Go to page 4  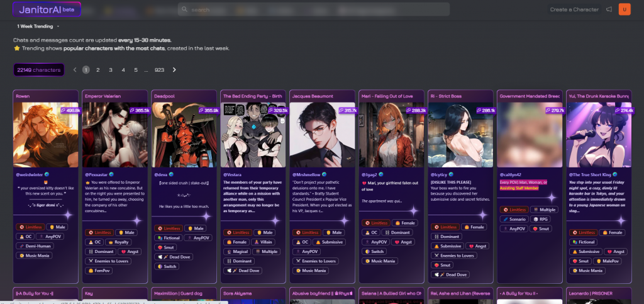[x=123, y=70]
